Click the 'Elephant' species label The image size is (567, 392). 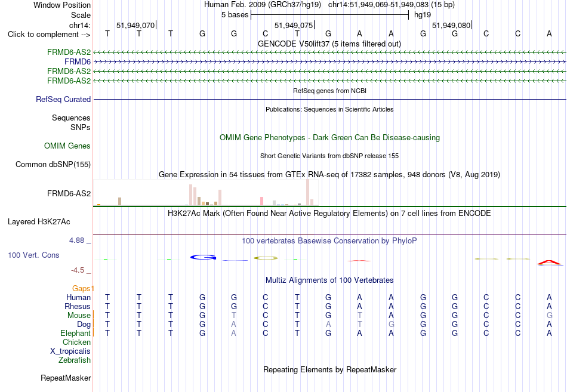[75, 334]
